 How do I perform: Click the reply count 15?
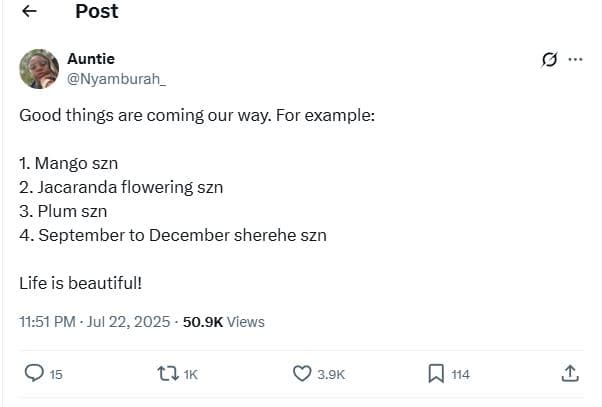pos(56,374)
